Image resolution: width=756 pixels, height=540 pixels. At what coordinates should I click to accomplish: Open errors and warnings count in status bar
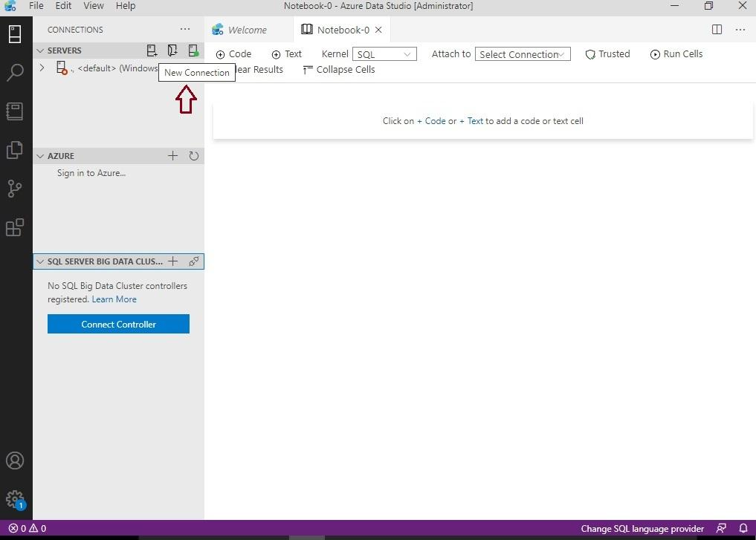coord(28,528)
